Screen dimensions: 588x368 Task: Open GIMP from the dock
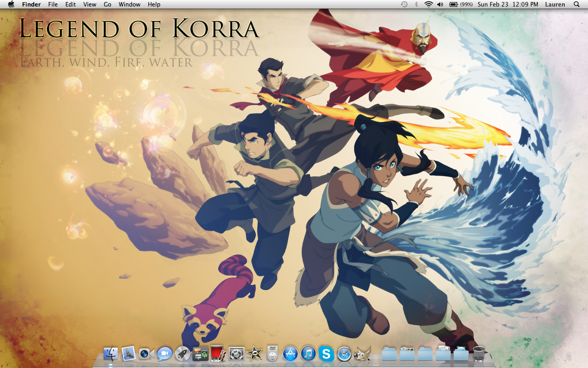pos(362,354)
